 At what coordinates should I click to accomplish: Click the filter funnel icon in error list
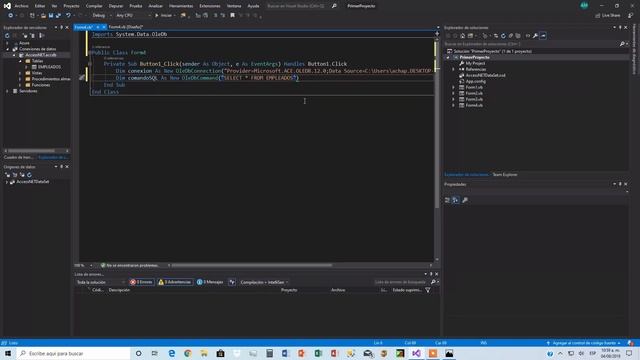(x=428, y=290)
